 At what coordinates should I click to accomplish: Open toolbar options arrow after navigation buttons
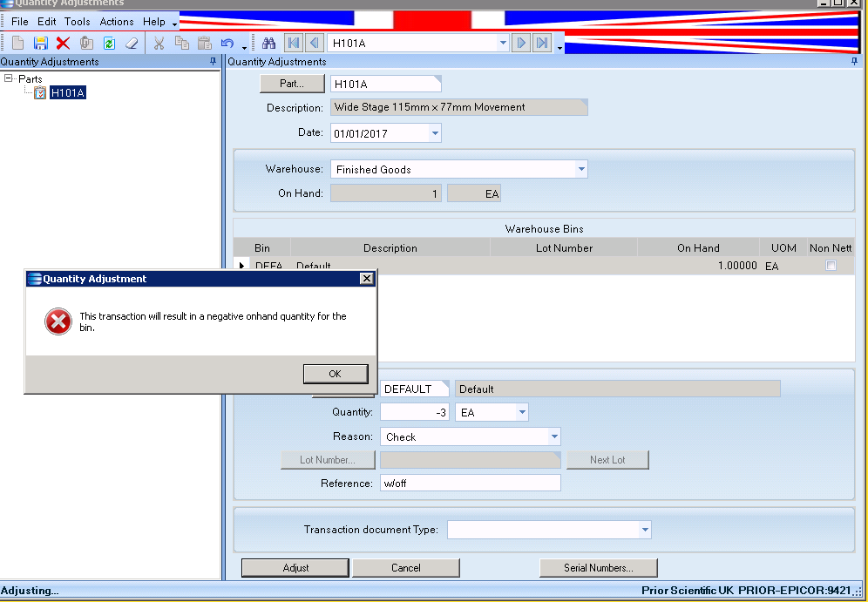[559, 48]
